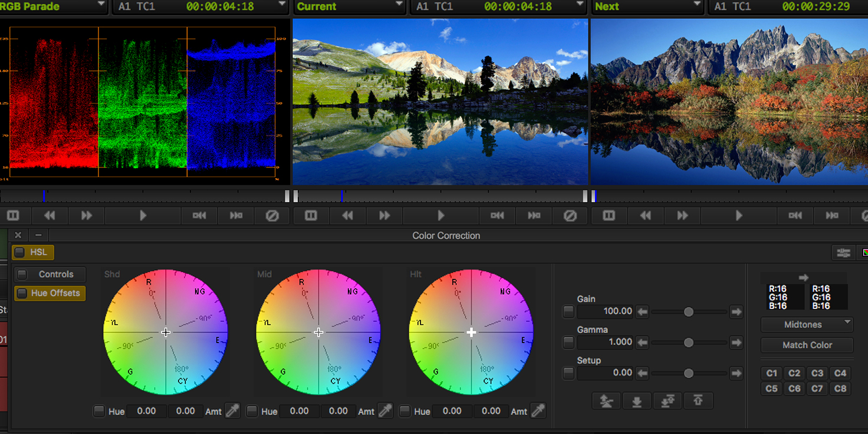Toggle the Hue Offsets enable checkbox
The image size is (868, 434).
(x=22, y=293)
